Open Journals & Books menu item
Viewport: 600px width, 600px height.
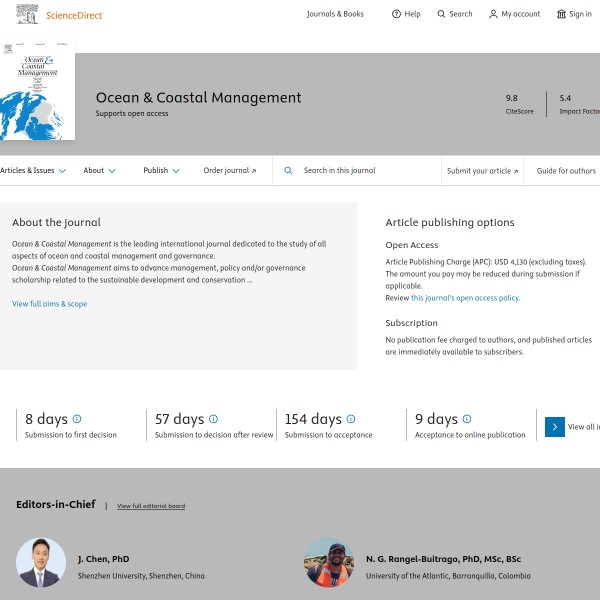click(335, 14)
